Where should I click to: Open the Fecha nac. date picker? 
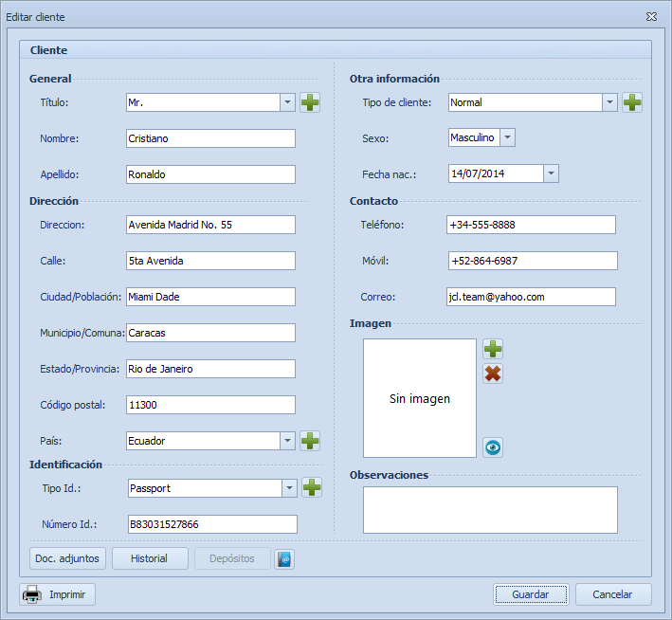(x=552, y=173)
